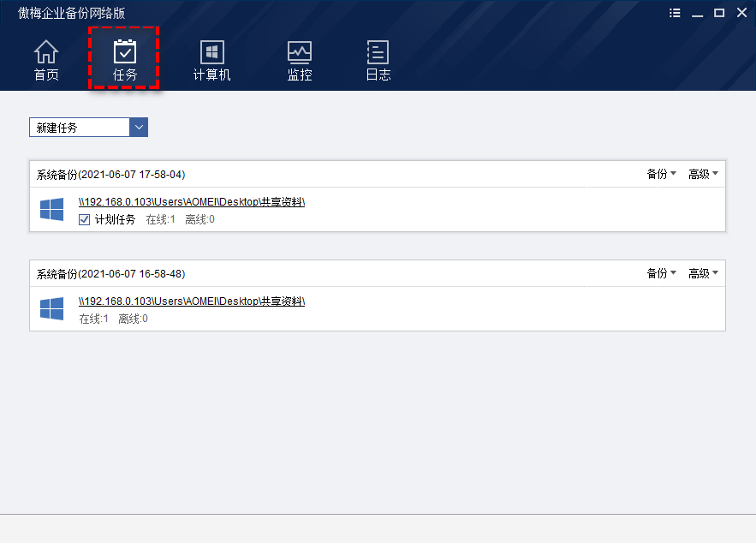Open the 日志 logs section
The image size is (756, 543).
click(378, 60)
